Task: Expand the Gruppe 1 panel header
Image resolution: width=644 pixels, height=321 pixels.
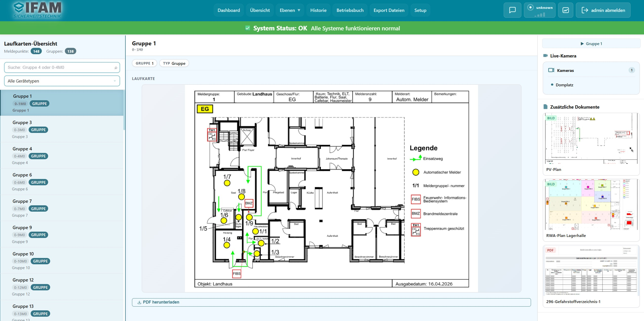Action: [x=591, y=44]
